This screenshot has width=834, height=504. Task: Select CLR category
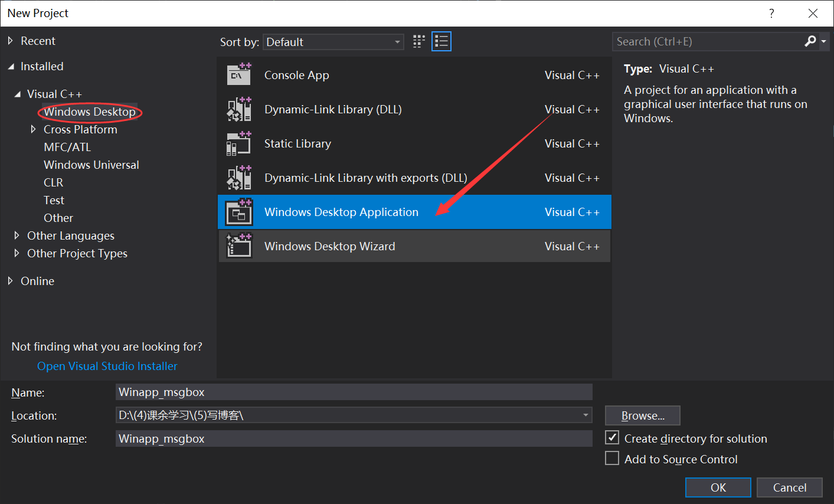point(53,182)
